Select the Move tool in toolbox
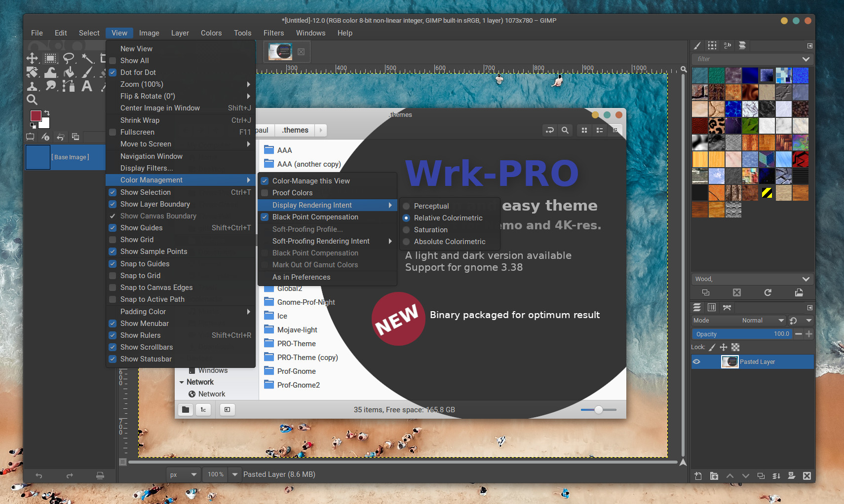Image resolution: width=844 pixels, height=504 pixels. [x=32, y=59]
